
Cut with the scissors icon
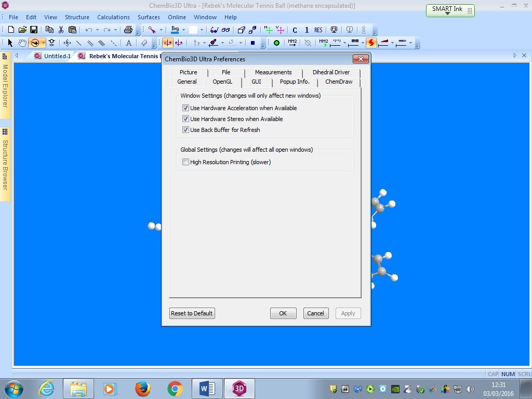click(x=61, y=30)
